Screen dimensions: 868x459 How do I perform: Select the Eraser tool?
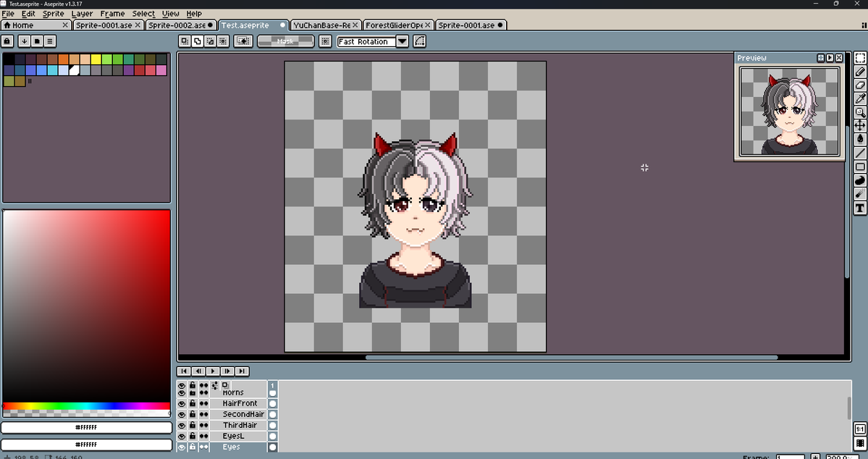(x=860, y=85)
